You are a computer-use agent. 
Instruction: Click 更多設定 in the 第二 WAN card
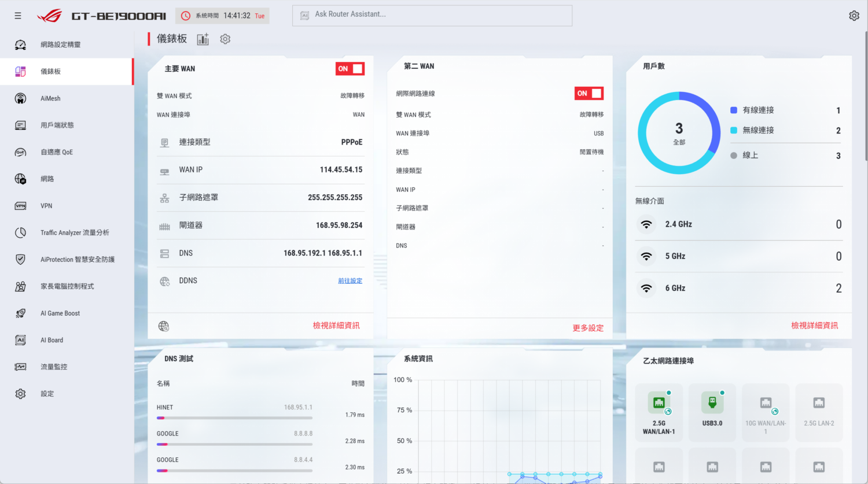[588, 328]
